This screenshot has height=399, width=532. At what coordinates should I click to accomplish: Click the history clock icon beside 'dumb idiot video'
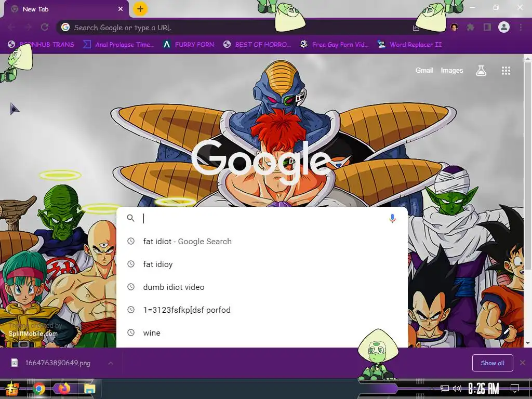point(130,287)
